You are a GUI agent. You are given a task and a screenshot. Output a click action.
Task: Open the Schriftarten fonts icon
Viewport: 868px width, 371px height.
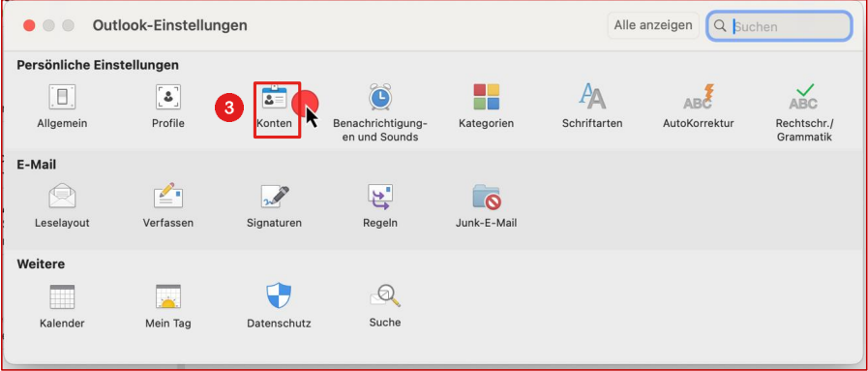pyautogui.click(x=592, y=96)
